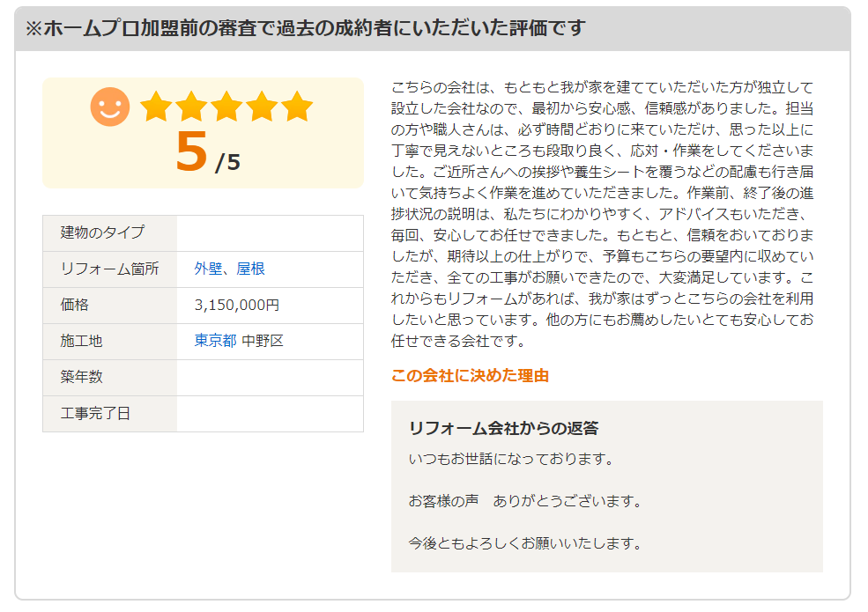Click the お客様の声 ありがとうございます reply line

click(x=524, y=501)
